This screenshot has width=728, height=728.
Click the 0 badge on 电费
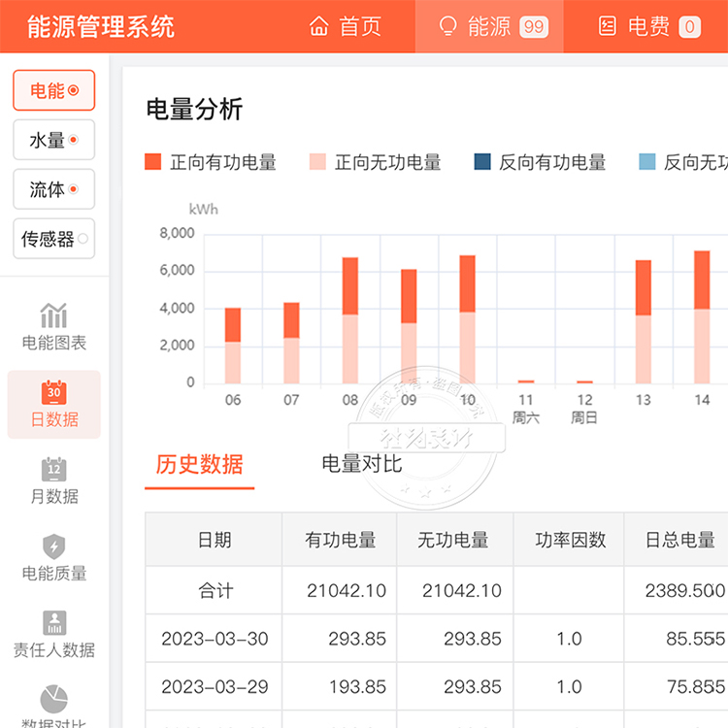[x=689, y=27]
